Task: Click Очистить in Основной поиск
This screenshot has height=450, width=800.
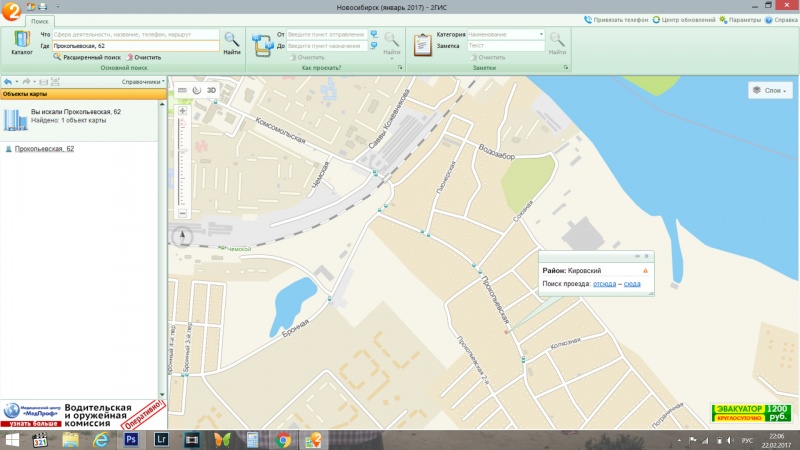Action: pyautogui.click(x=143, y=57)
